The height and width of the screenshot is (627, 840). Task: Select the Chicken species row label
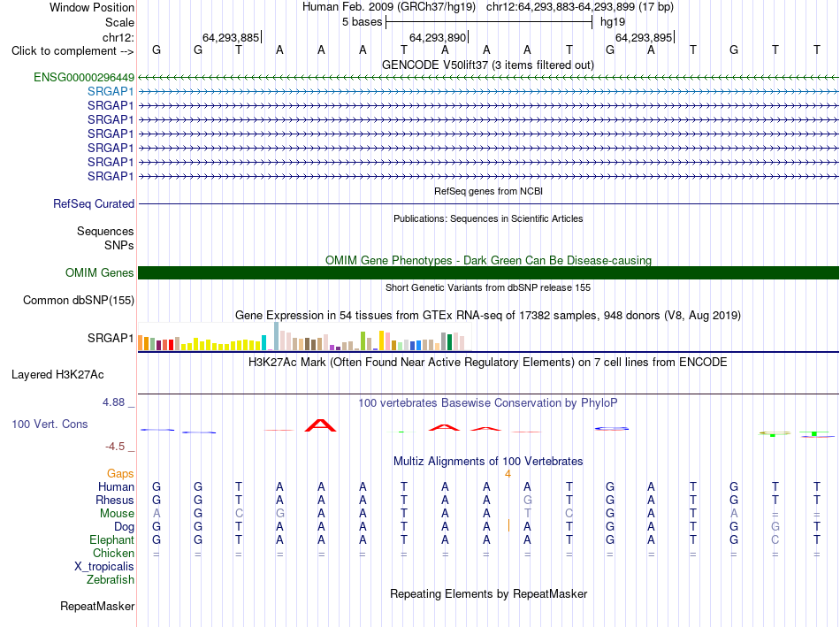[x=113, y=553]
